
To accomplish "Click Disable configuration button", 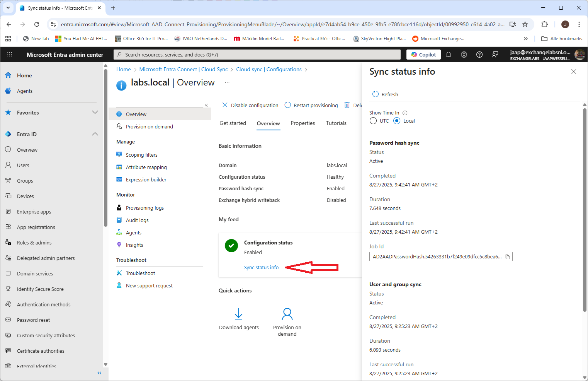I will [x=250, y=105].
